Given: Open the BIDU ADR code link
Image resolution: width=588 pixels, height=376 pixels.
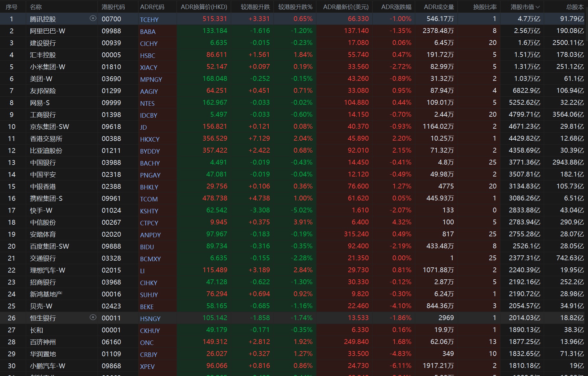Looking at the screenshot, I should [x=147, y=247].
